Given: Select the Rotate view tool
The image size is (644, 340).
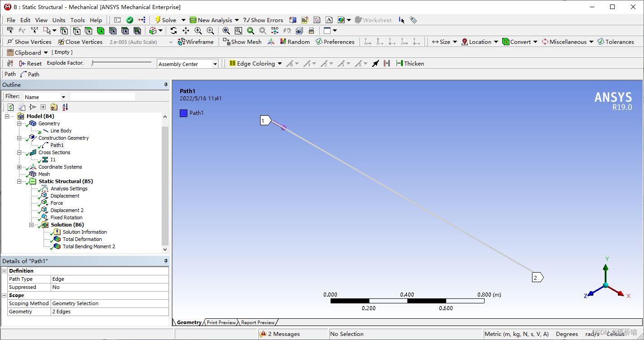Looking at the screenshot, I should pyautogui.click(x=174, y=31).
